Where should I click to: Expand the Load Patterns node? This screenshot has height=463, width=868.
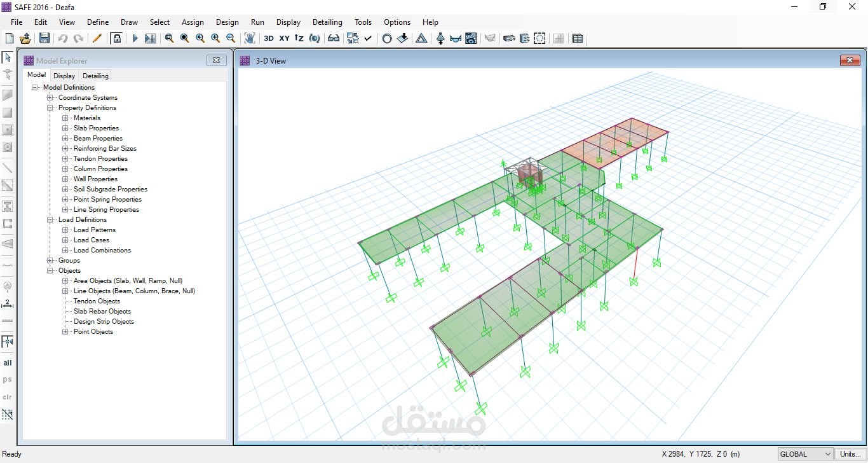pyautogui.click(x=65, y=230)
